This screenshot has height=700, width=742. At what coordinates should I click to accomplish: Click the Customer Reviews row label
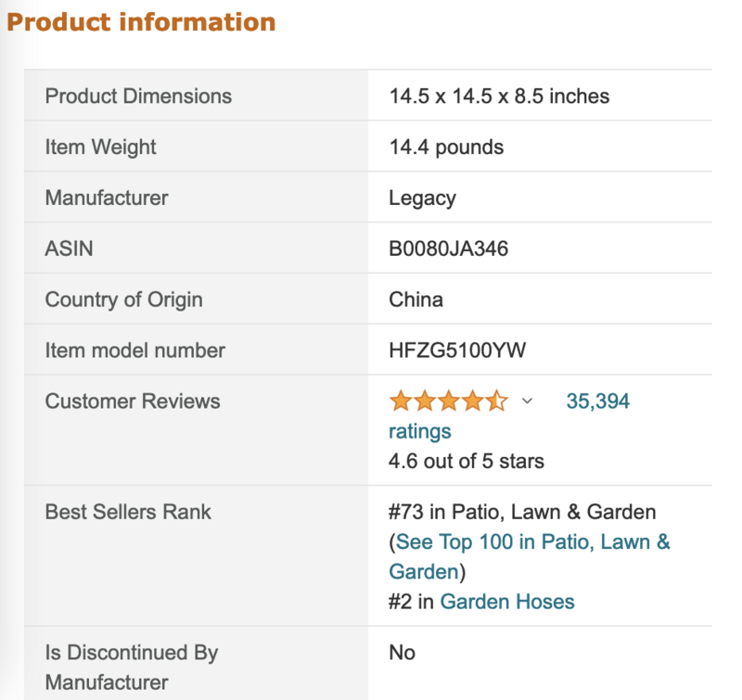133,401
